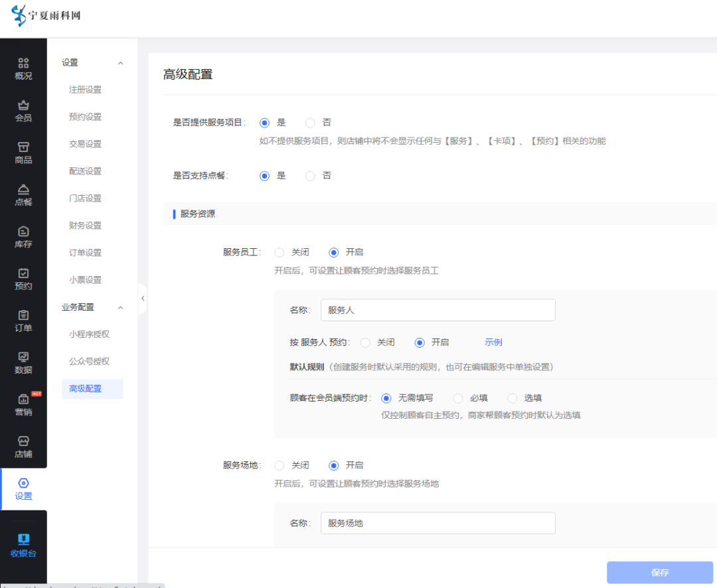Screen dimensions: 717x588
Task: Click the 高级配置 page title
Action: tap(188, 74)
